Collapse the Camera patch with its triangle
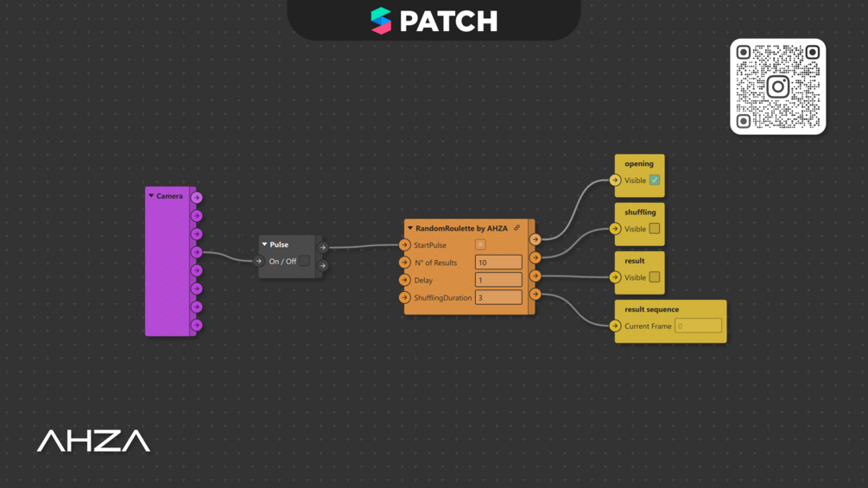 151,196
